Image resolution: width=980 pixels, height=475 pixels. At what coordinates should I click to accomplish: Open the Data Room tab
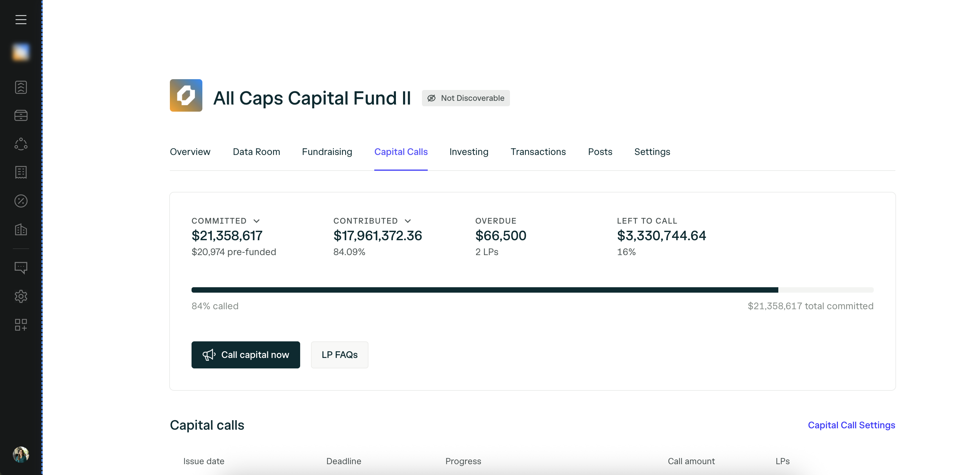[x=256, y=152]
